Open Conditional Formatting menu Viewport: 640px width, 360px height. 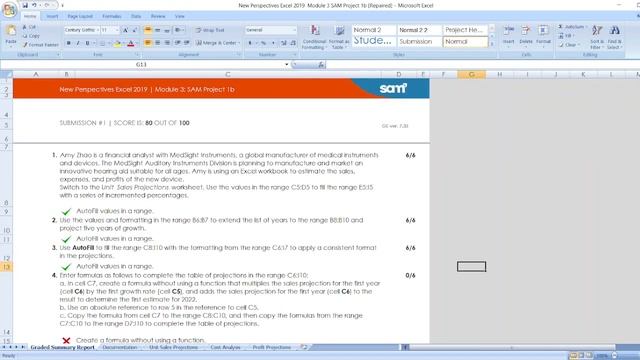pyautogui.click(x=314, y=37)
